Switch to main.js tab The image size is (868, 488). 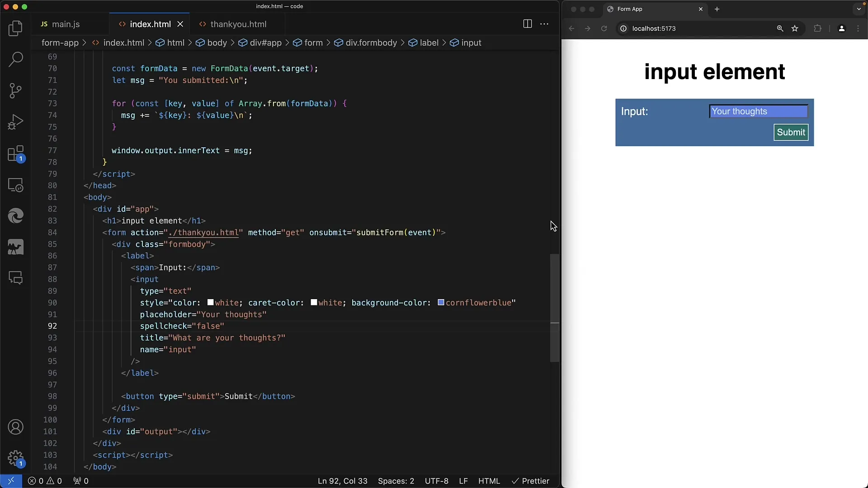[x=66, y=24]
